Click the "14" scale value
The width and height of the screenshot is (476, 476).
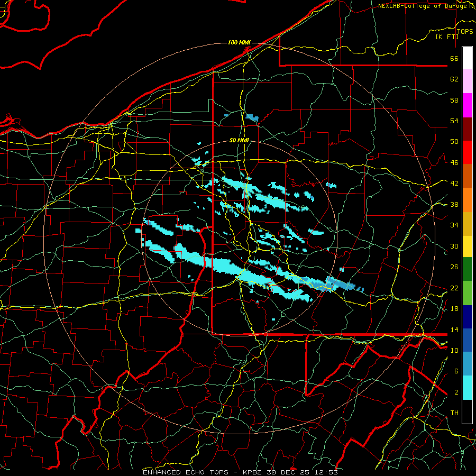(454, 329)
